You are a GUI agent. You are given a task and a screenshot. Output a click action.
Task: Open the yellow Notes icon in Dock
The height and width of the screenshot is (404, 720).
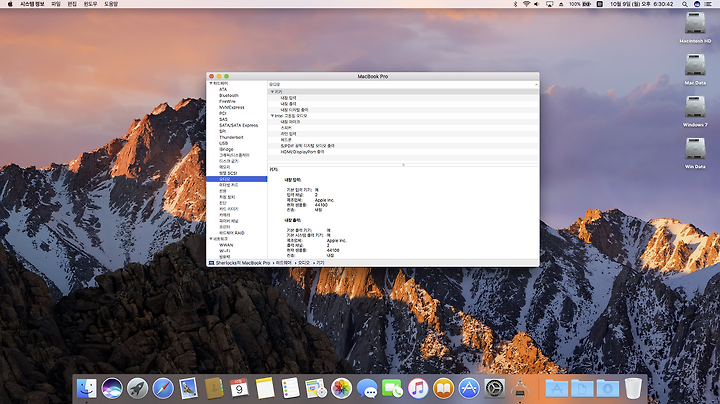(x=265, y=388)
